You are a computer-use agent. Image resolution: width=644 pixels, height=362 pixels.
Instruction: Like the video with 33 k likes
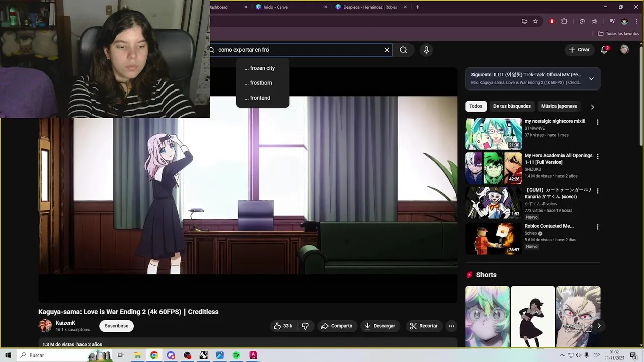(x=283, y=326)
